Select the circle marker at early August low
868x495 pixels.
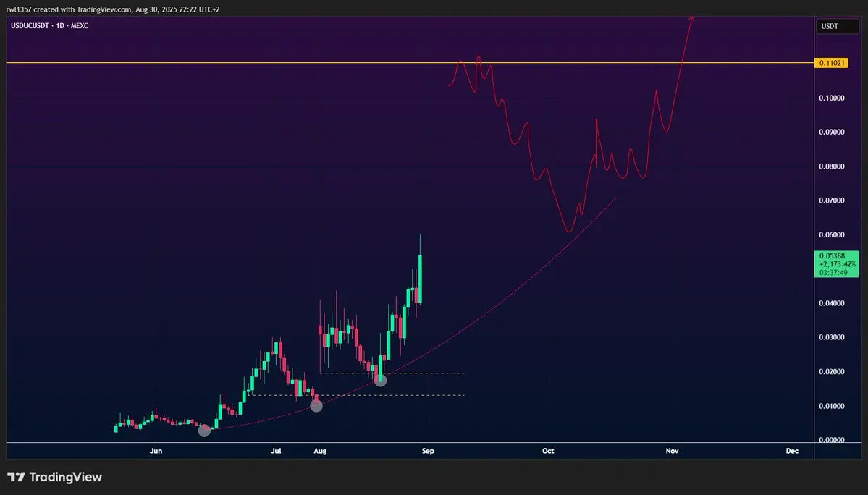tap(316, 406)
